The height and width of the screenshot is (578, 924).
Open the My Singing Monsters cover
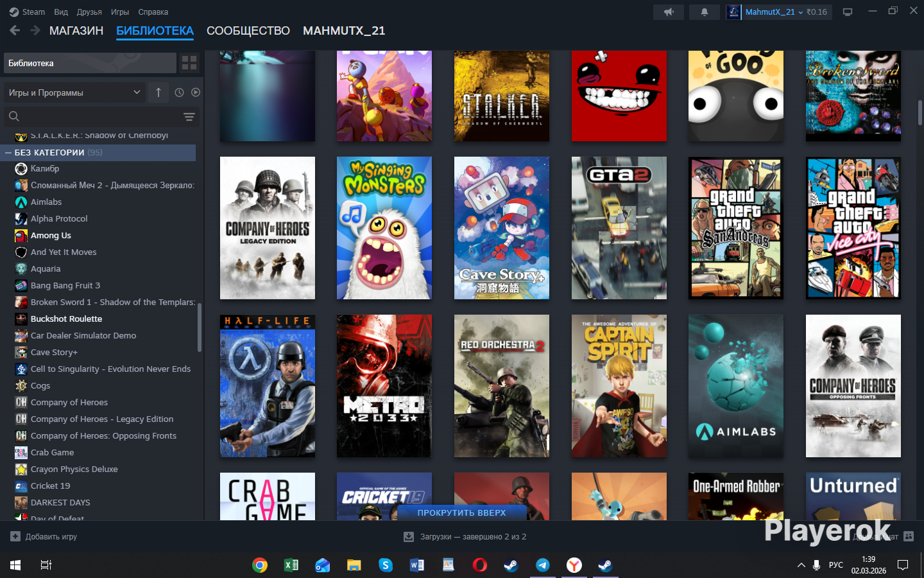pos(384,228)
